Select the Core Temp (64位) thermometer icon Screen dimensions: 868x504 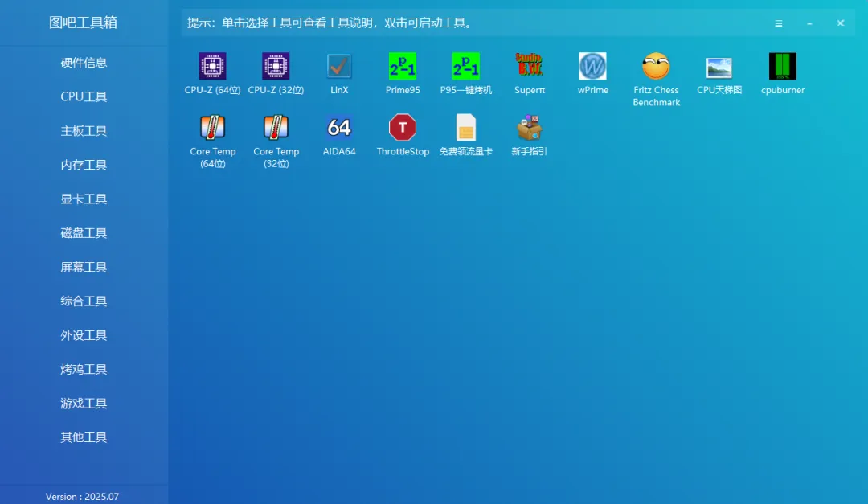(x=212, y=127)
